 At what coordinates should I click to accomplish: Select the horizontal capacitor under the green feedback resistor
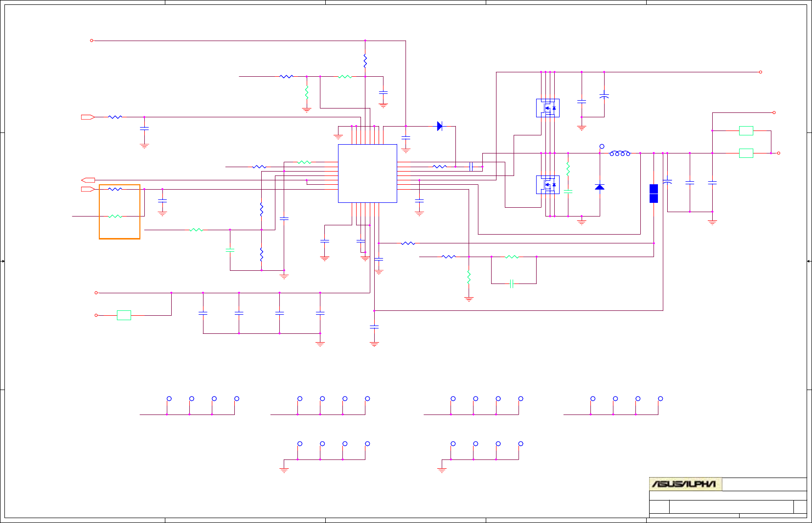tap(512, 283)
